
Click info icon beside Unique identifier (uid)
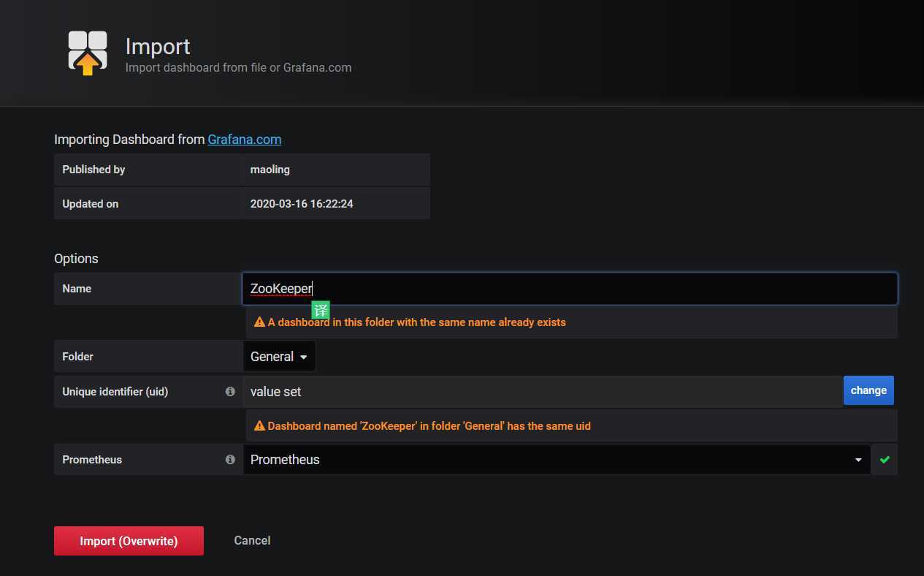coord(230,392)
